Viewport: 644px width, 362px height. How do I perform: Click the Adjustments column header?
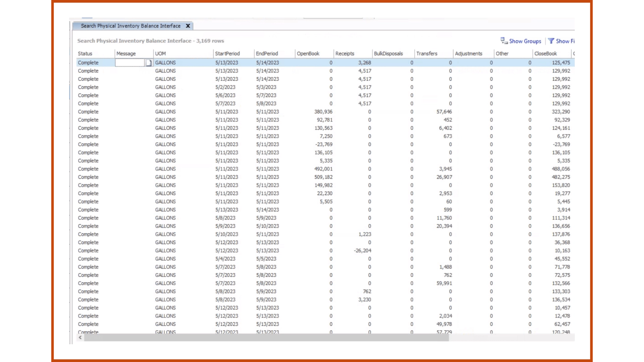coord(469,54)
